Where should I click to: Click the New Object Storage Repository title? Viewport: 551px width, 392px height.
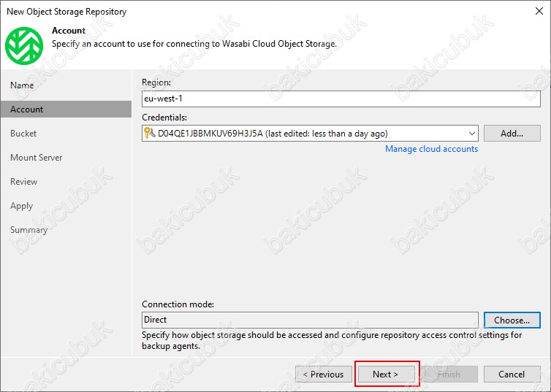(66, 12)
